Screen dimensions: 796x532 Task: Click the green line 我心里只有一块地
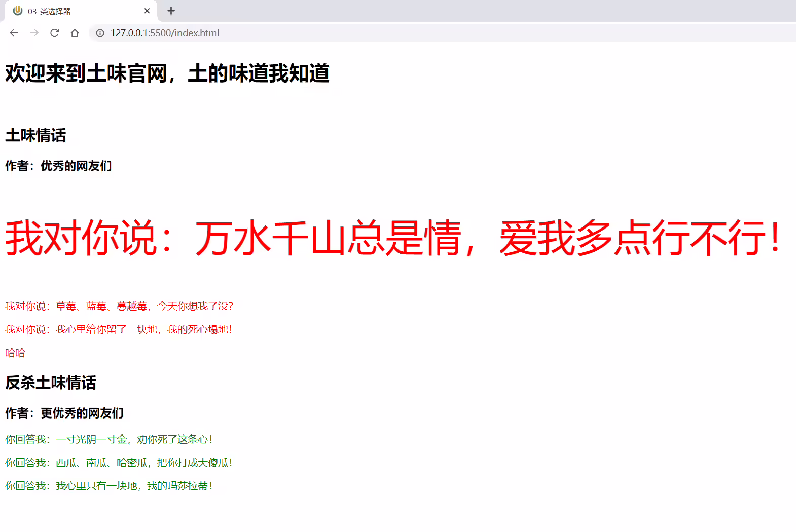click(x=108, y=486)
